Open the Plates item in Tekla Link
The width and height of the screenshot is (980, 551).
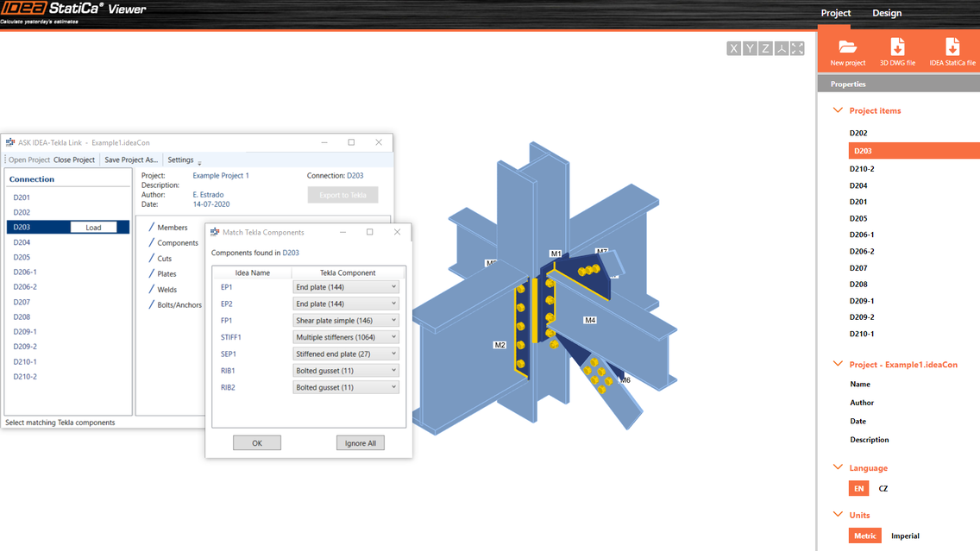pyautogui.click(x=166, y=273)
